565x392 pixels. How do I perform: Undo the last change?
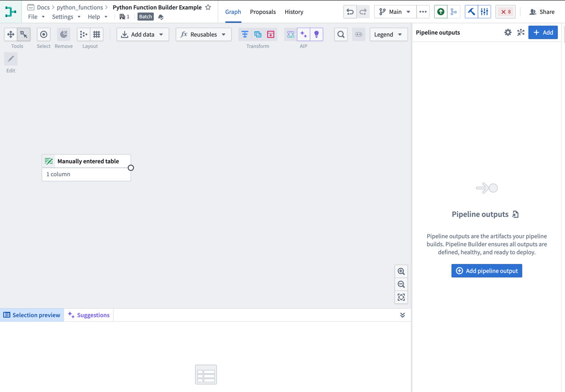pos(350,12)
